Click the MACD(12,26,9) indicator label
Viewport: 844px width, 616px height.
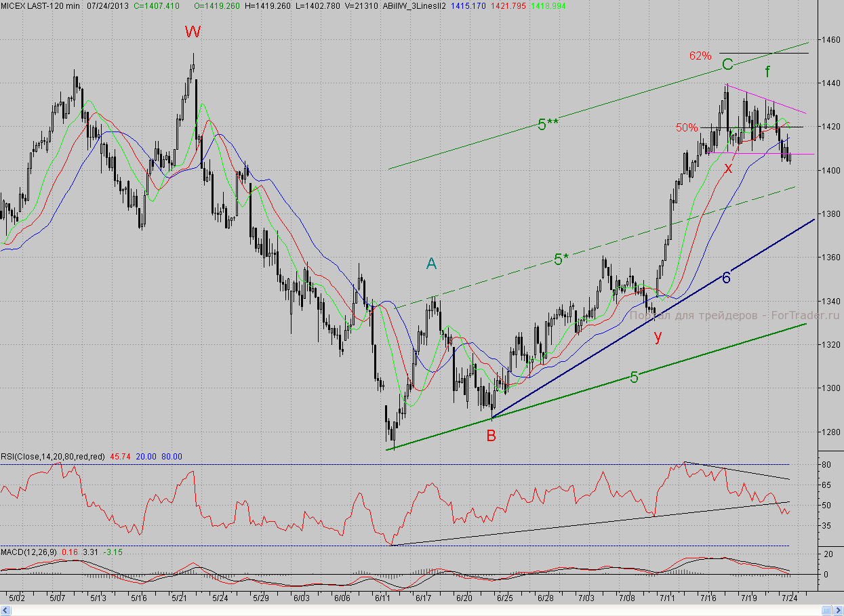pos(28,552)
